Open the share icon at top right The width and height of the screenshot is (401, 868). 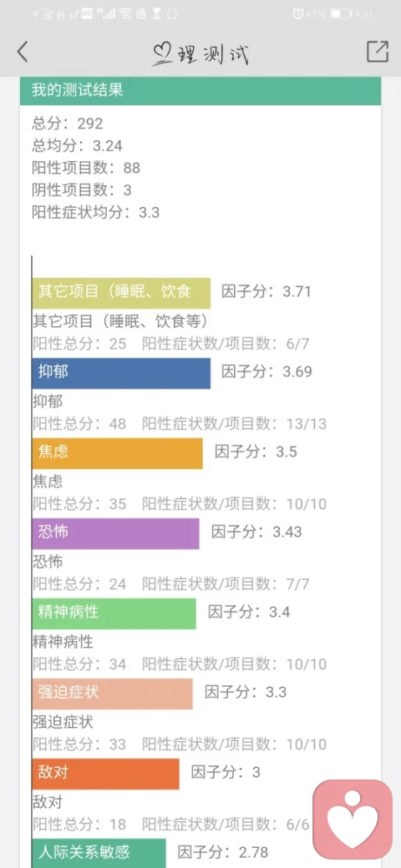(x=377, y=52)
